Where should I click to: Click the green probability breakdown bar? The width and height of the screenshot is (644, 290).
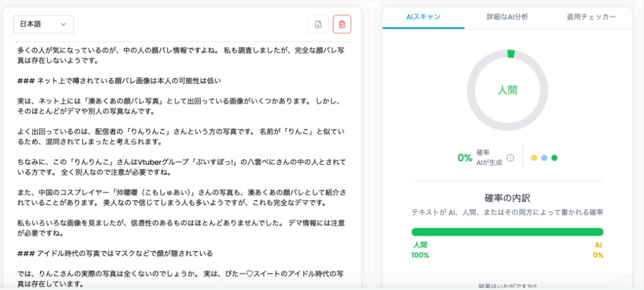[x=507, y=232]
